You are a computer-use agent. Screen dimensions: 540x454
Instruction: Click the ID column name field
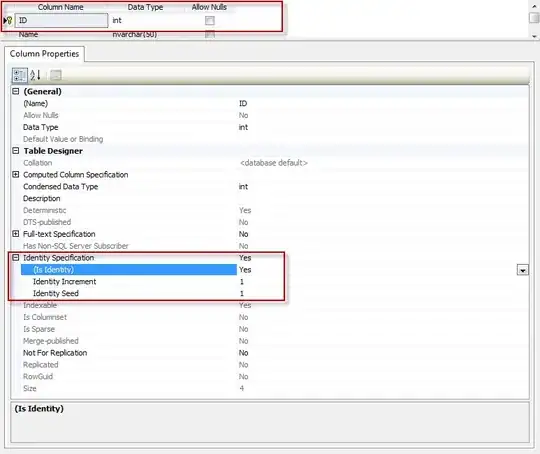click(61, 20)
